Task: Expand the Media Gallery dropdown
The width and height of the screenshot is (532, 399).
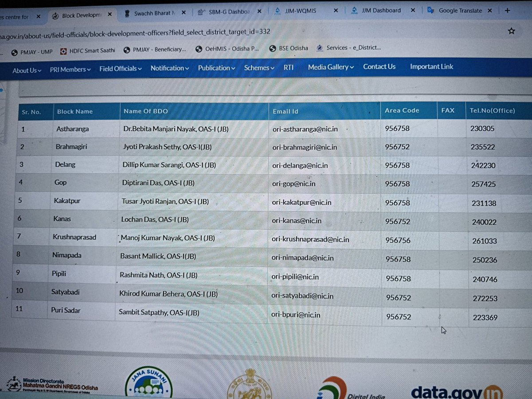Action: [331, 67]
